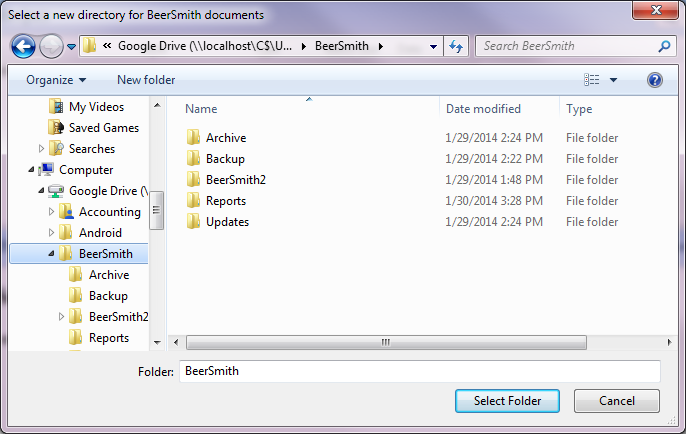Click the Archive folder icon in file list
The width and height of the screenshot is (686, 434).
point(193,137)
